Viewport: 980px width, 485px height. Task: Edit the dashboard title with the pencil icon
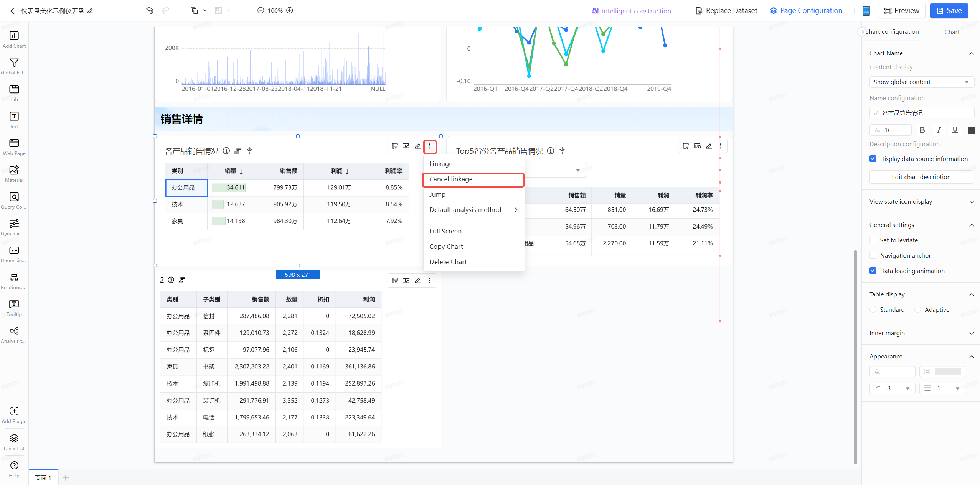pos(90,11)
